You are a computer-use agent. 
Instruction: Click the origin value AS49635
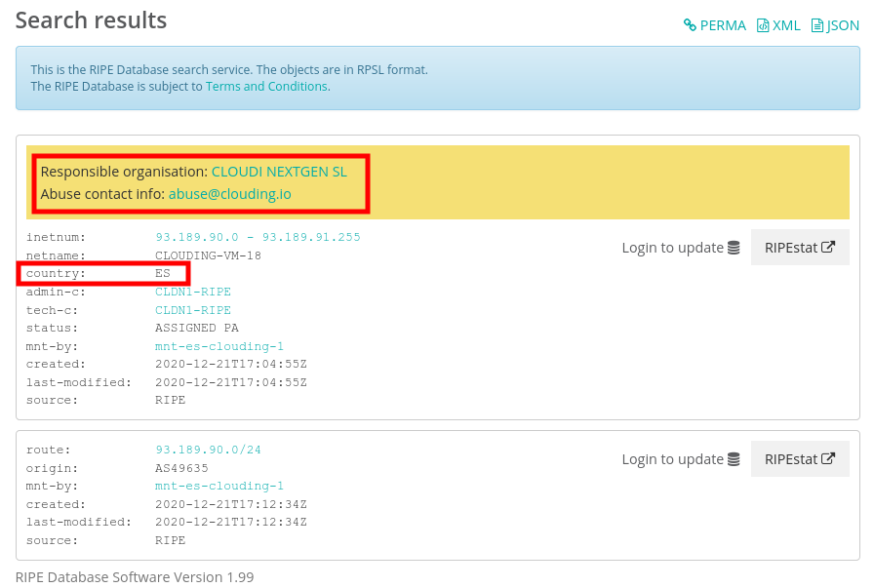[181, 468]
